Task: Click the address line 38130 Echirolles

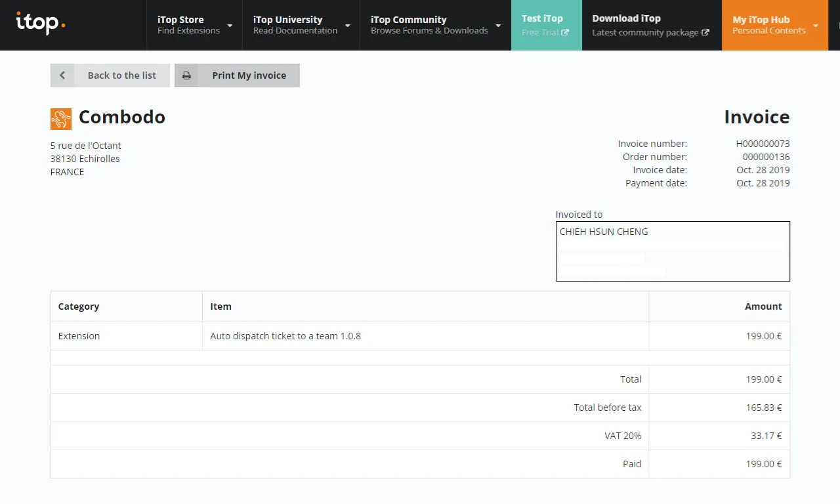Action: [x=85, y=159]
